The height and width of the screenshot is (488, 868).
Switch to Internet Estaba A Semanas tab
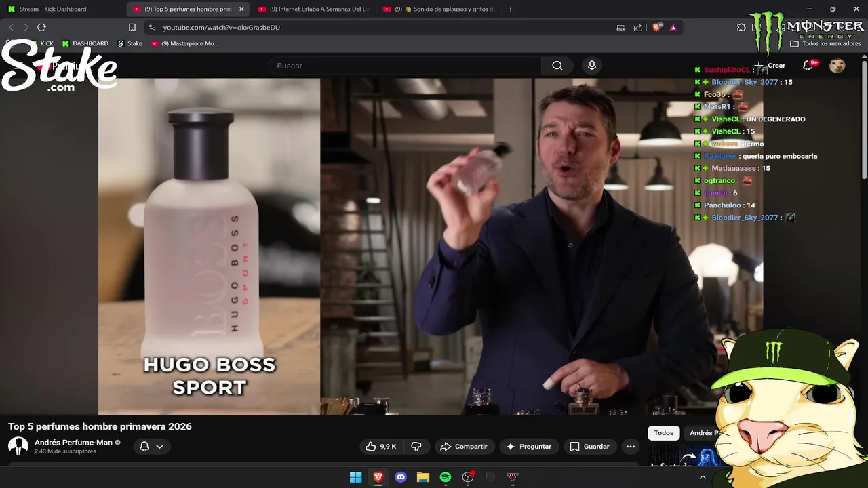313,9
